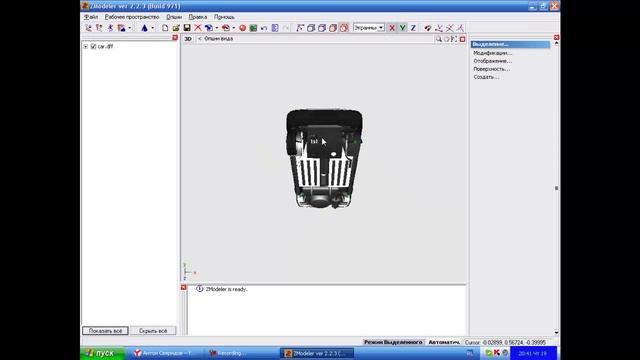Viewport: 640px width, 360px height.
Task: Expand the 'Модификация...' command group
Action: coord(492,53)
